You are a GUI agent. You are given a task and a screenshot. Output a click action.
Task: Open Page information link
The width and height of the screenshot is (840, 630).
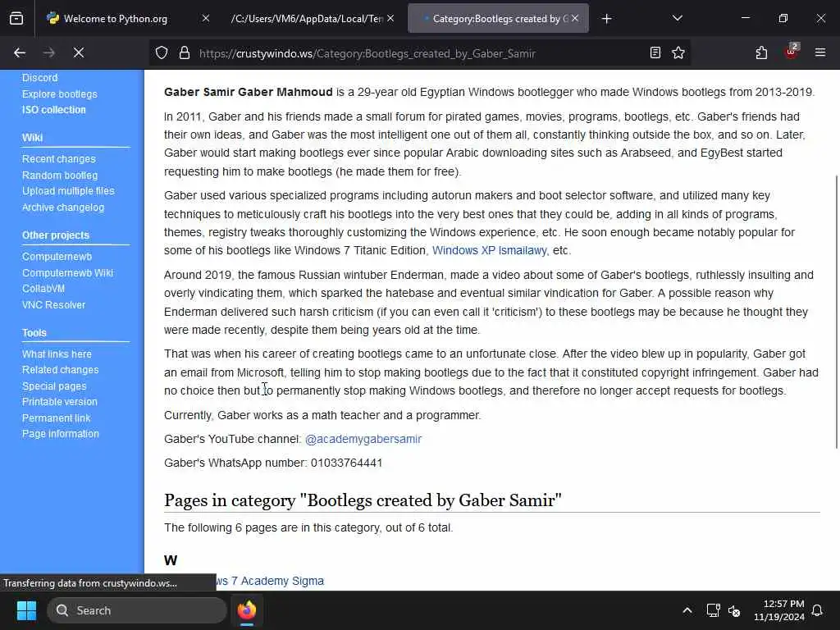61,434
